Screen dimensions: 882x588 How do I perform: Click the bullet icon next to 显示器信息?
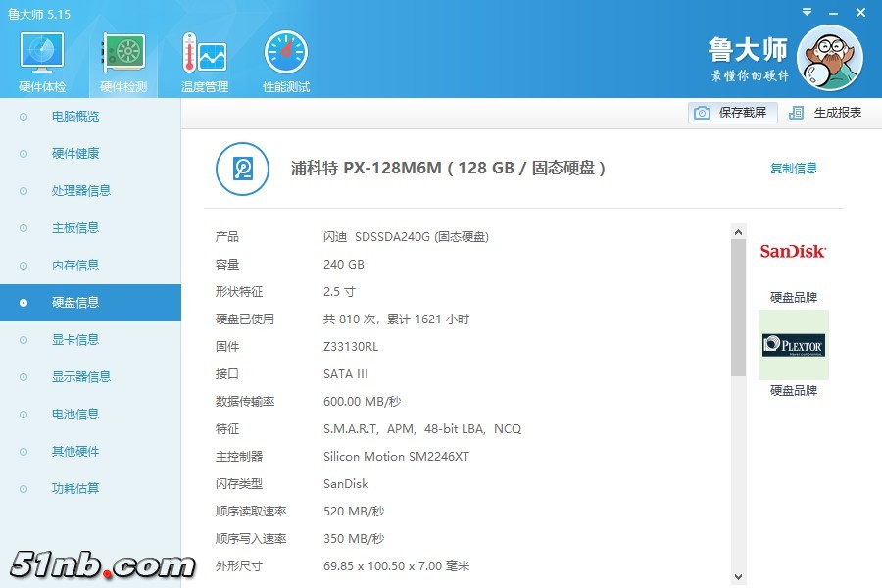(24, 377)
